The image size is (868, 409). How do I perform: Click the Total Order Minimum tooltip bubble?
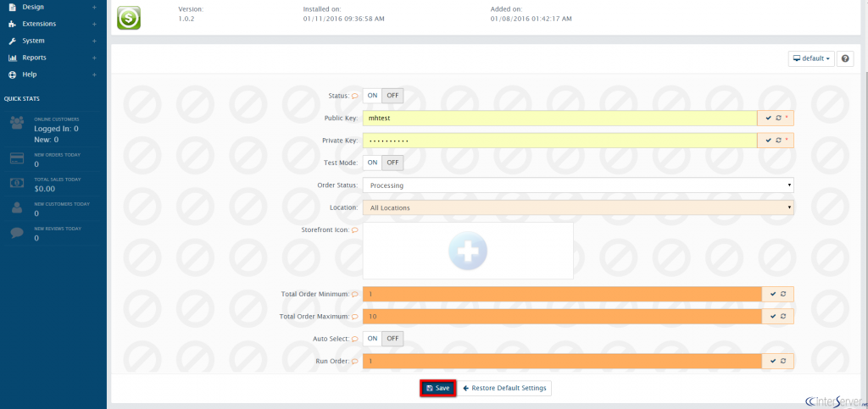(355, 294)
